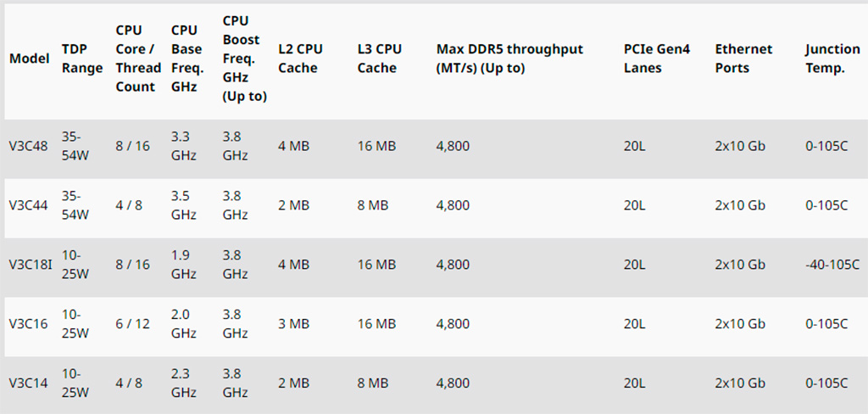868x414 pixels.
Task: Click the V3C16 model name
Action: [29, 324]
